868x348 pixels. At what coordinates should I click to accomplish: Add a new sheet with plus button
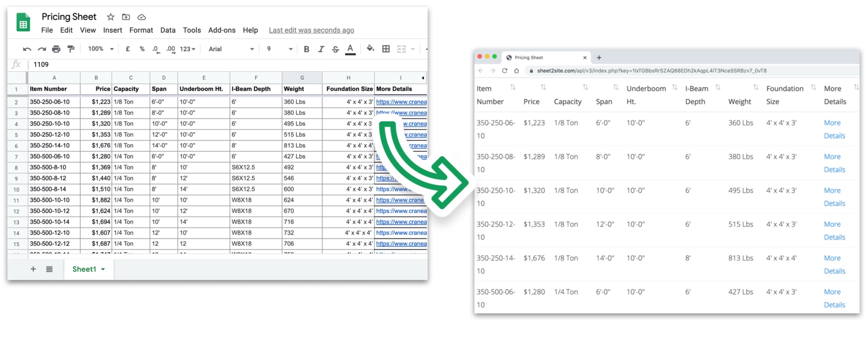[x=33, y=269]
